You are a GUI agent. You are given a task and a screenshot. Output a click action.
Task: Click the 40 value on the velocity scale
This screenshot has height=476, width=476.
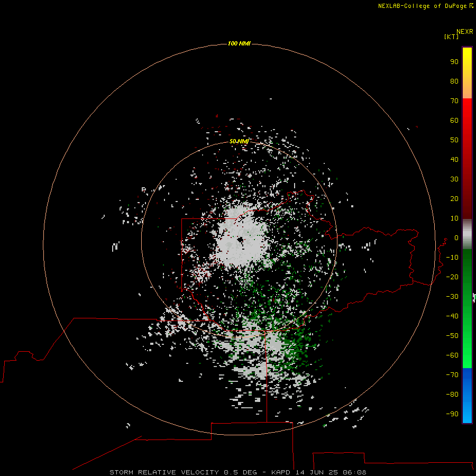click(454, 160)
